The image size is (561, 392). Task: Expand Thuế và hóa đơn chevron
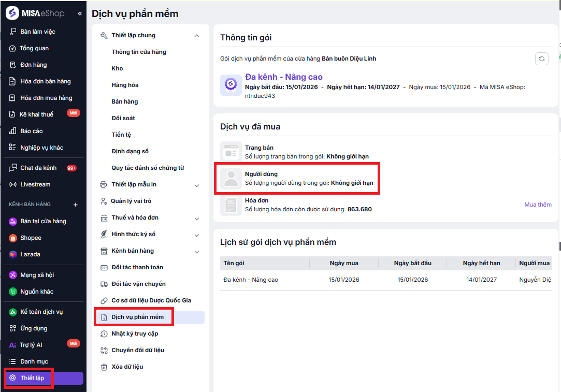197,219
